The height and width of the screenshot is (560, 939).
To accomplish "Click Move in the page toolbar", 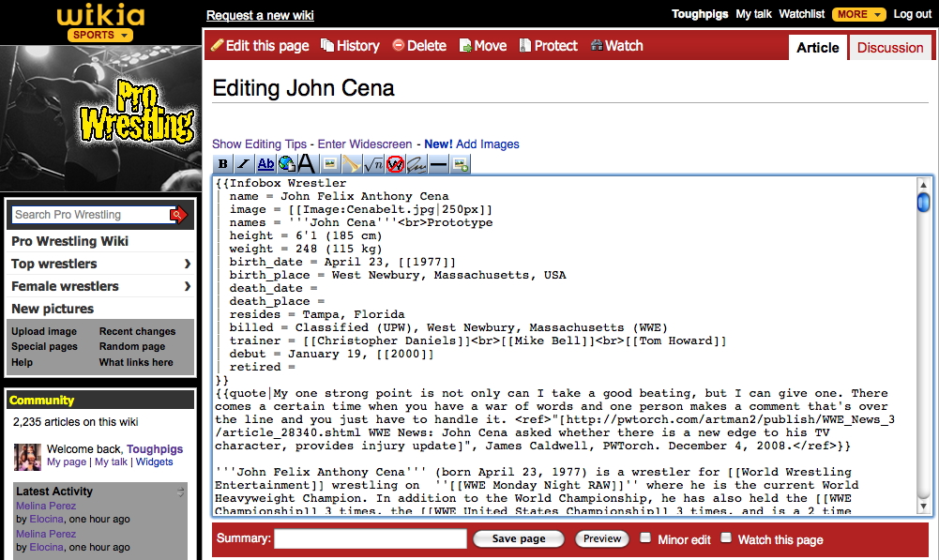I will 483,46.
